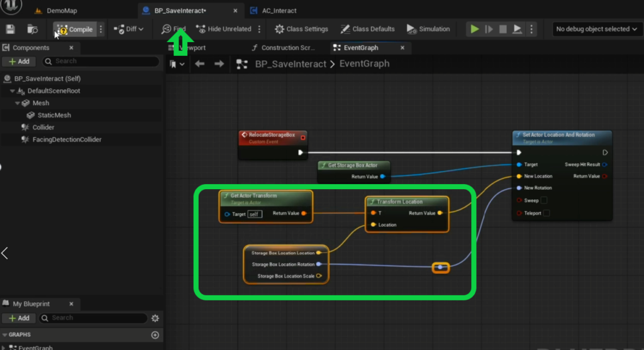Click the Eject play button
Image resolution: width=644 pixels, height=350 pixels.
(517, 29)
